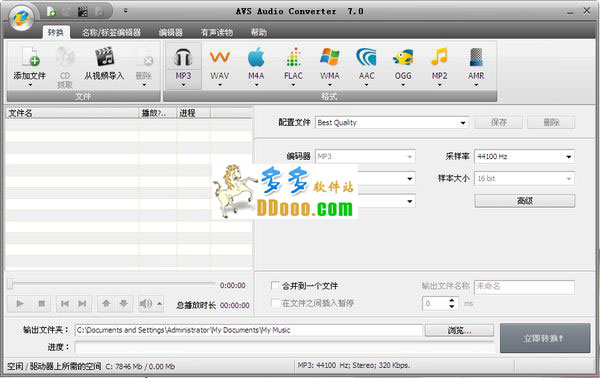Enable 在文件之间插入暂停 checkbox

pos(275,303)
